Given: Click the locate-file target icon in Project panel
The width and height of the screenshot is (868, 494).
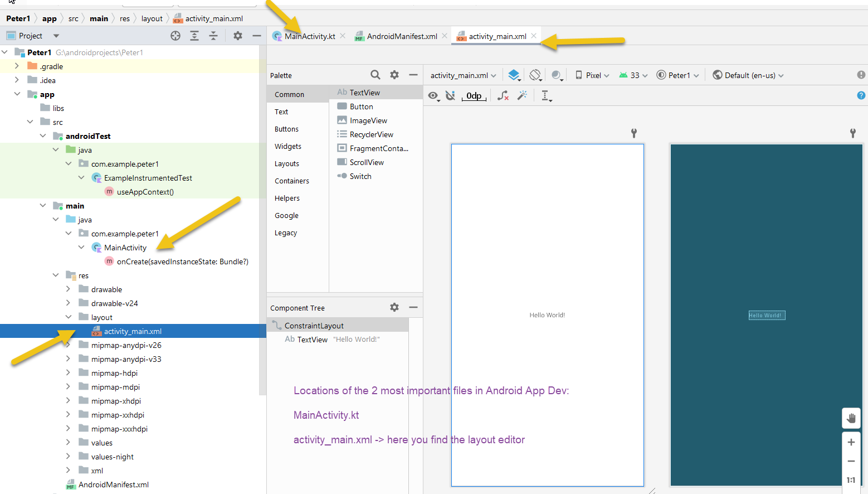Looking at the screenshot, I should [x=175, y=36].
